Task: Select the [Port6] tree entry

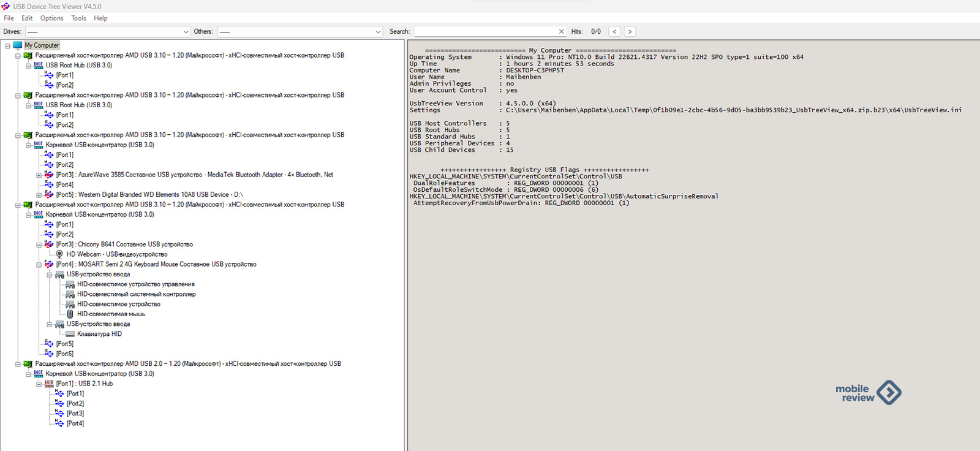Action: [65, 354]
